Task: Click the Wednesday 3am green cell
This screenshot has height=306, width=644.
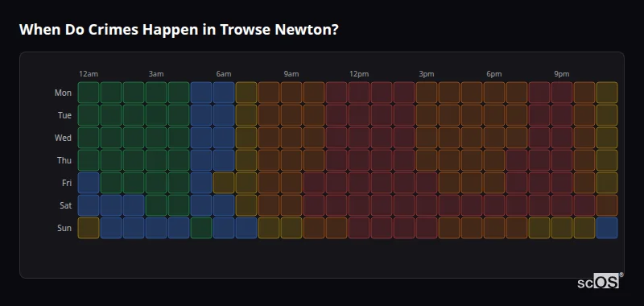Action: [156, 138]
